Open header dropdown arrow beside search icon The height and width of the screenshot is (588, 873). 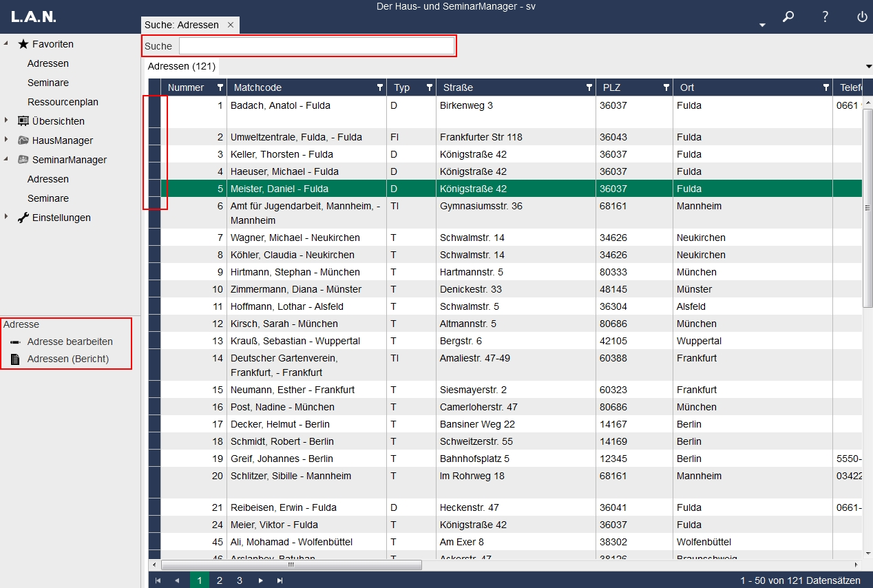[762, 25]
